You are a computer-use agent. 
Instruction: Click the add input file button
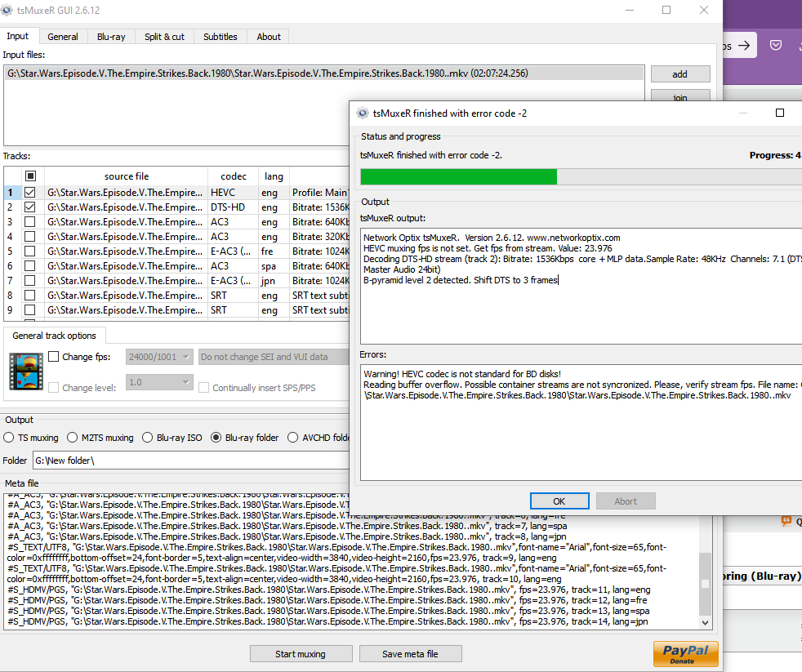(679, 74)
